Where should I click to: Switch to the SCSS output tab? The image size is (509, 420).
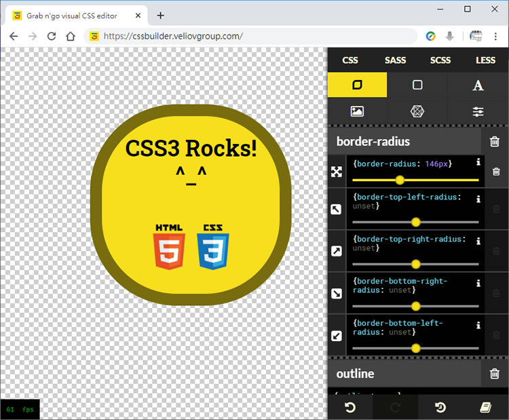coord(440,60)
